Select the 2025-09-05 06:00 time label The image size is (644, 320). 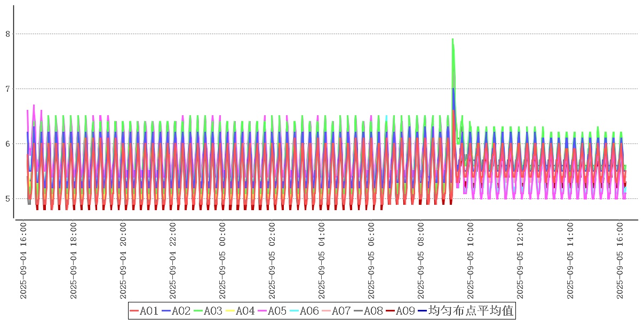371,261
